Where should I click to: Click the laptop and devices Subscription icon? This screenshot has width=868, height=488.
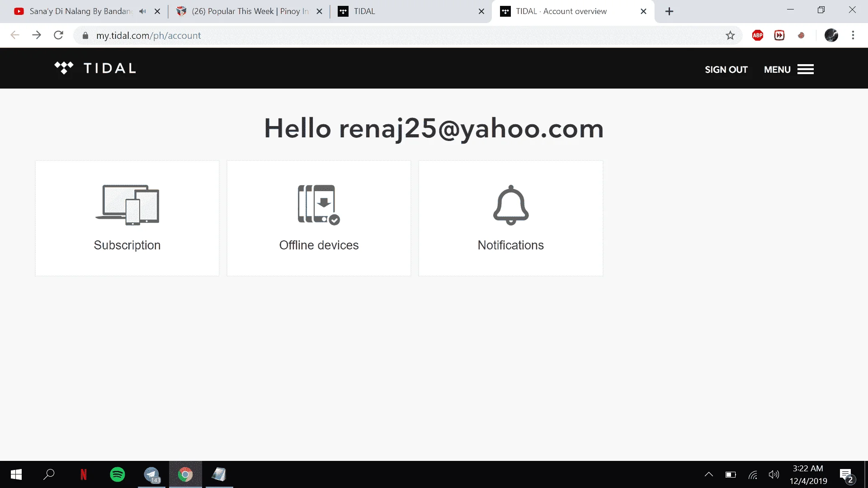pyautogui.click(x=127, y=205)
